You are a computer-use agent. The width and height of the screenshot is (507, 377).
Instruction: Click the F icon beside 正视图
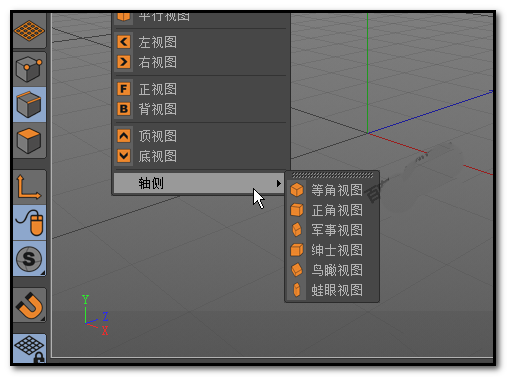point(124,89)
